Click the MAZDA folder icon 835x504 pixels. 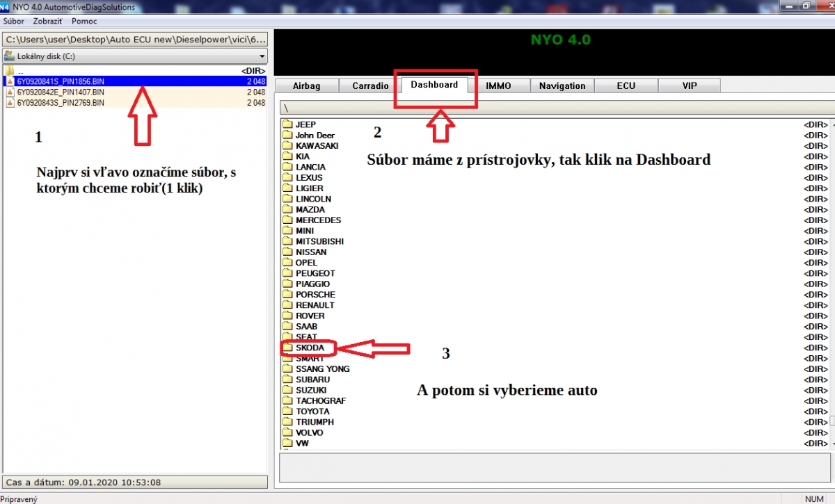click(x=287, y=209)
